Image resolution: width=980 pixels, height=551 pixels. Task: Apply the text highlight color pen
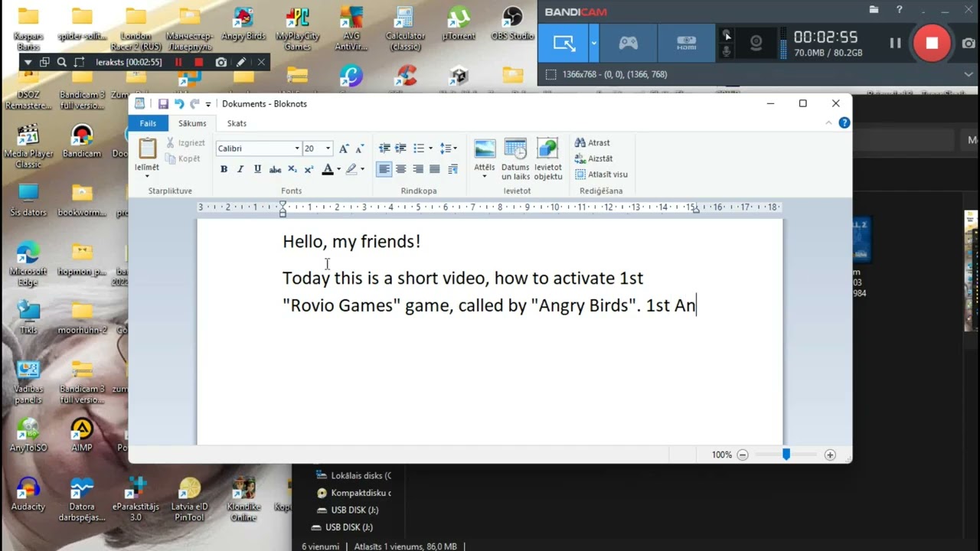click(351, 169)
